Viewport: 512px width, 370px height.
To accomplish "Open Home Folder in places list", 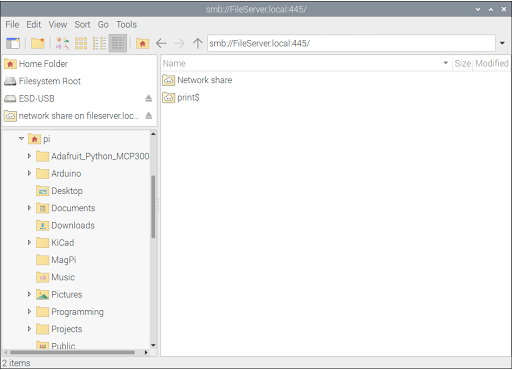I will [79, 64].
